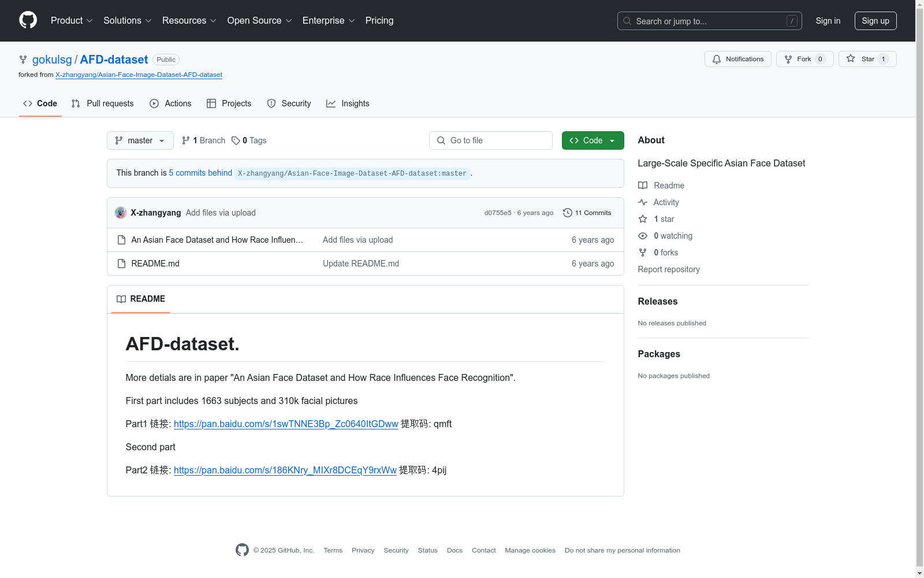This screenshot has width=924, height=578.
Task: Click the slash shortcut key icon in search
Action: (792, 21)
